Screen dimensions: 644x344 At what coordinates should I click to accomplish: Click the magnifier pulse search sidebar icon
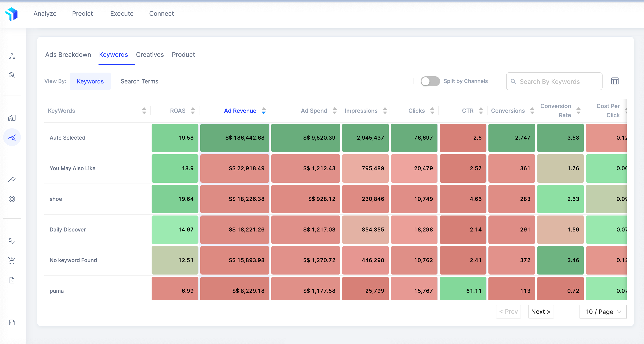12,75
